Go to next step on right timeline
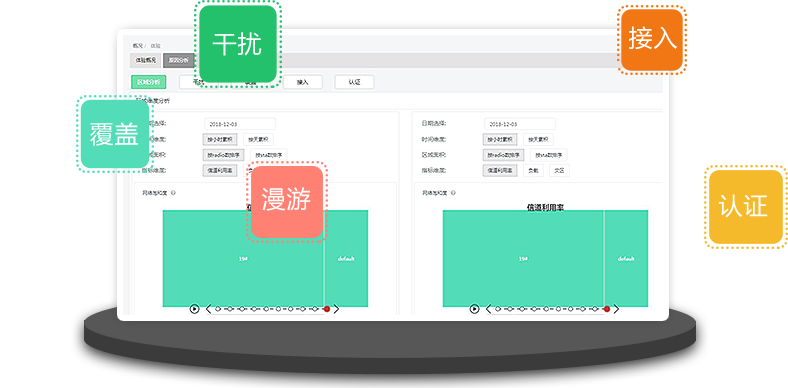The width and height of the screenshot is (788, 388). [x=616, y=309]
